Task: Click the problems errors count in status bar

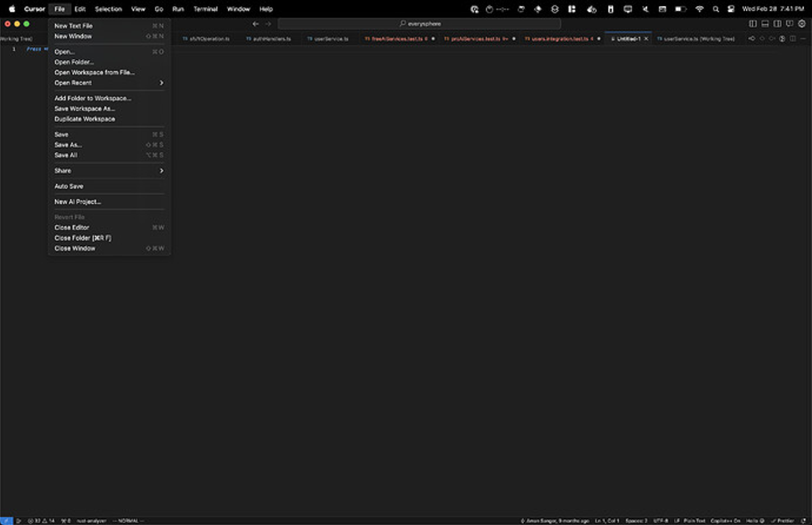Action: [41, 521]
